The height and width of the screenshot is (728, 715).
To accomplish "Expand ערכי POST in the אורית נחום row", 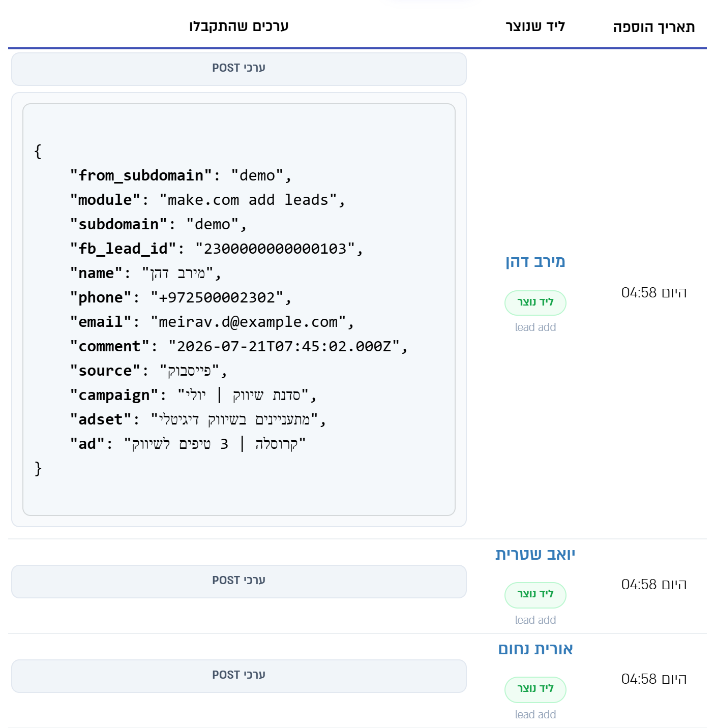I will coord(239,676).
